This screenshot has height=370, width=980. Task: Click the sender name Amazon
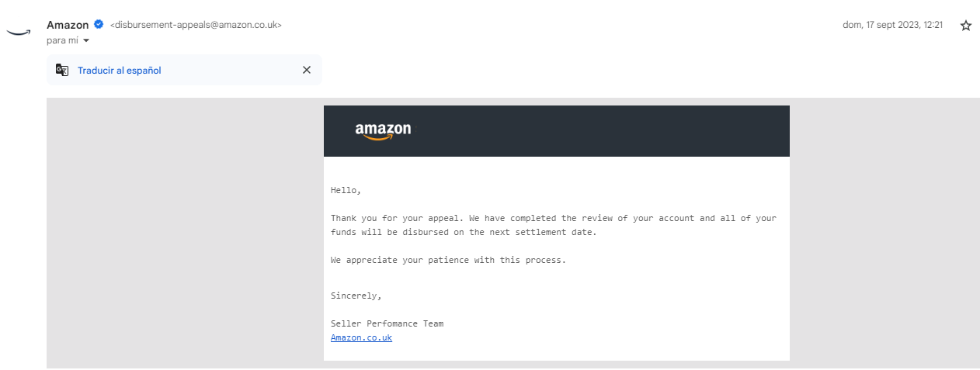click(68, 25)
